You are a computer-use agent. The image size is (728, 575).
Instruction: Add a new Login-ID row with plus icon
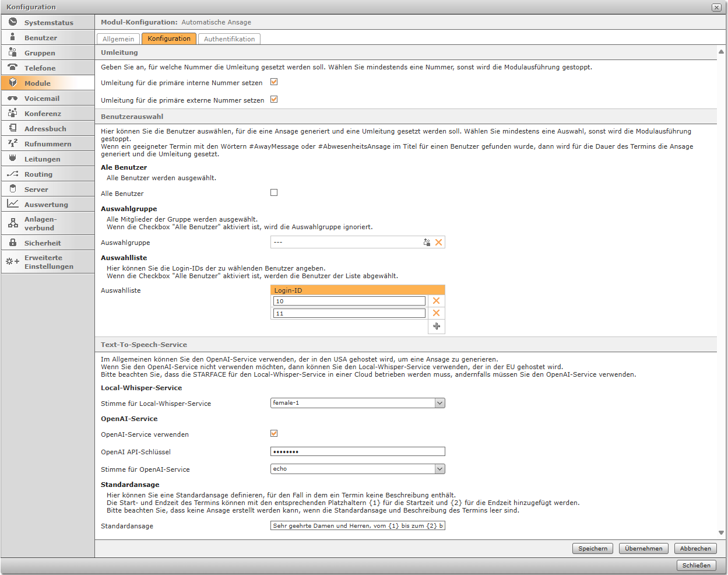coord(436,327)
